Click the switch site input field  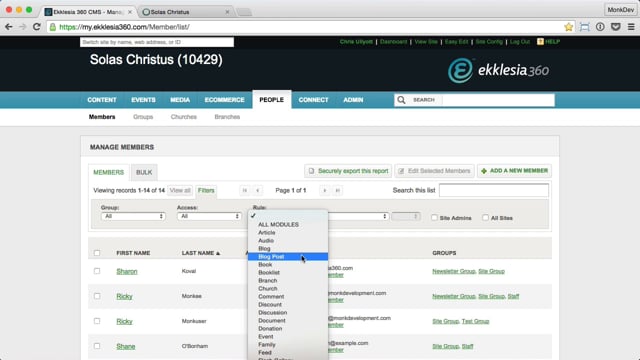(x=157, y=42)
